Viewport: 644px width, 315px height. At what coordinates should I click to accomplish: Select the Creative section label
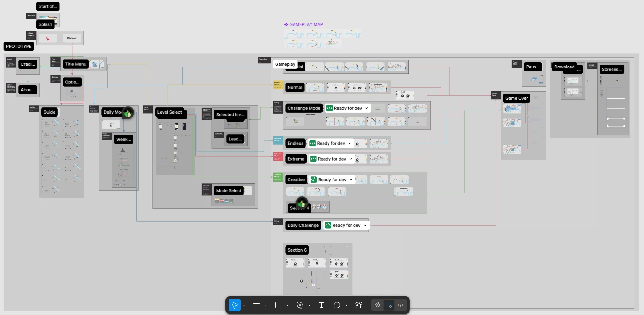pyautogui.click(x=296, y=180)
